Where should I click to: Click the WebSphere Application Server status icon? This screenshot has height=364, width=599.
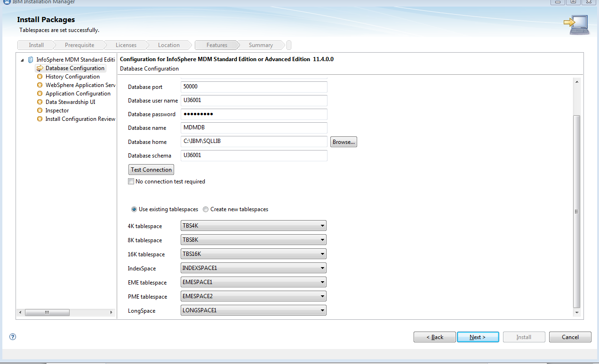40,85
